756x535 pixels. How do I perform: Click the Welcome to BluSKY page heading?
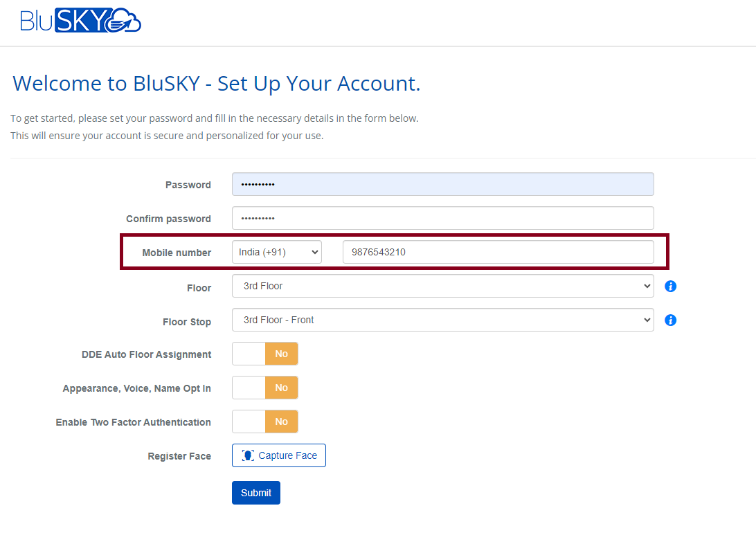217,84
